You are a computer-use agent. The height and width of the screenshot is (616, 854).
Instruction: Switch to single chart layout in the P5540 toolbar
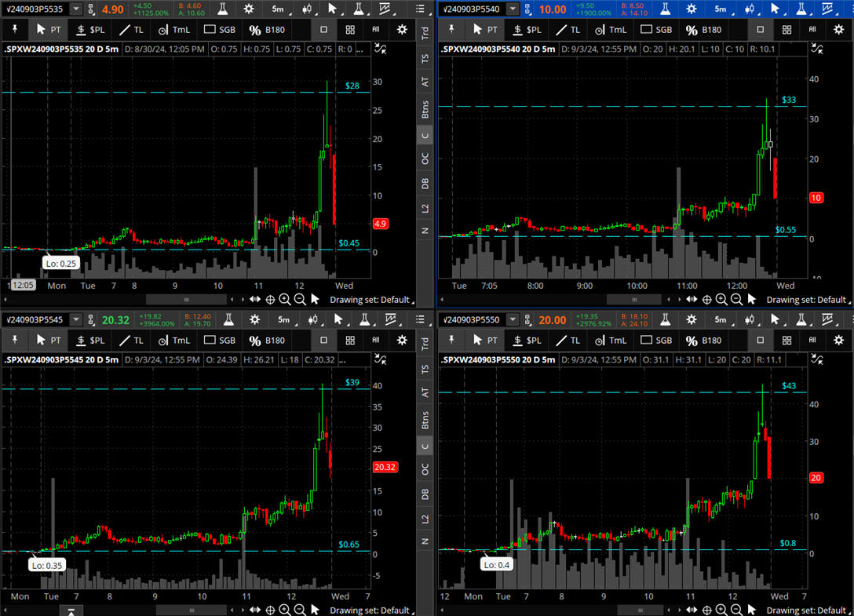pyautogui.click(x=760, y=29)
